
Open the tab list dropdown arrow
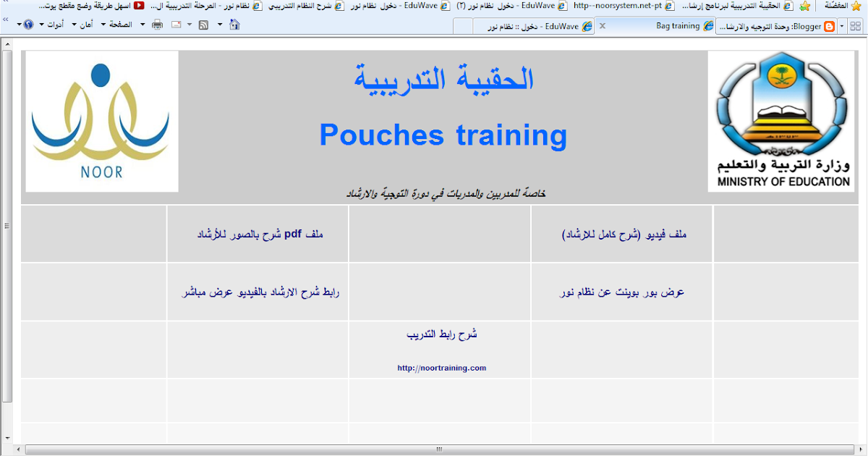tap(842, 26)
